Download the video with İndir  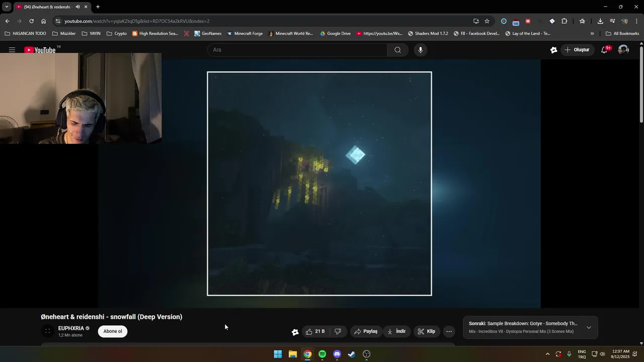[x=396, y=331]
